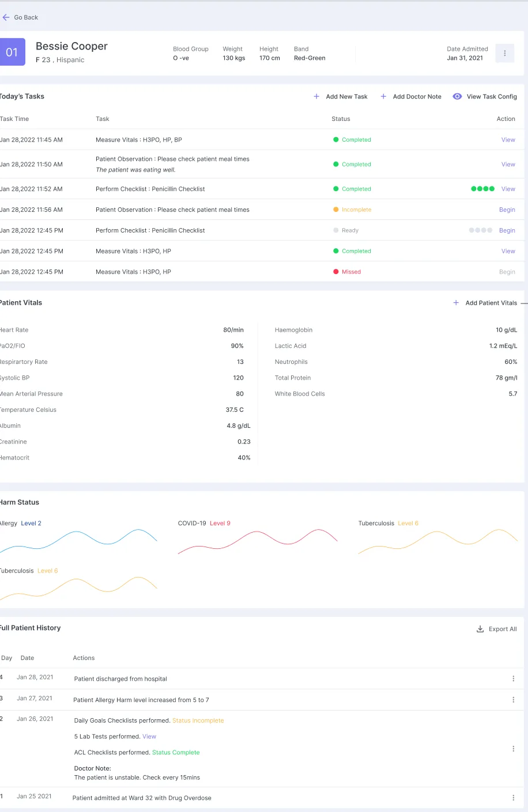Click the Allergy Level 2 blue trend chart

pos(78,541)
